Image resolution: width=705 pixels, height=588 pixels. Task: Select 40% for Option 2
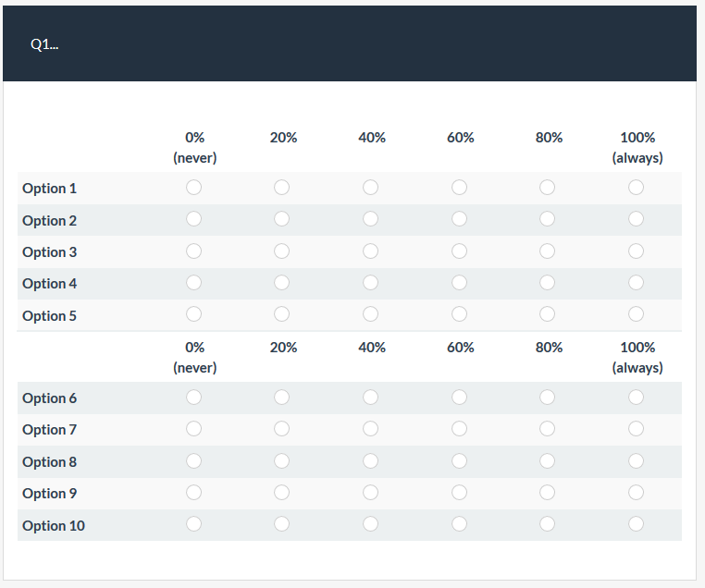370,219
